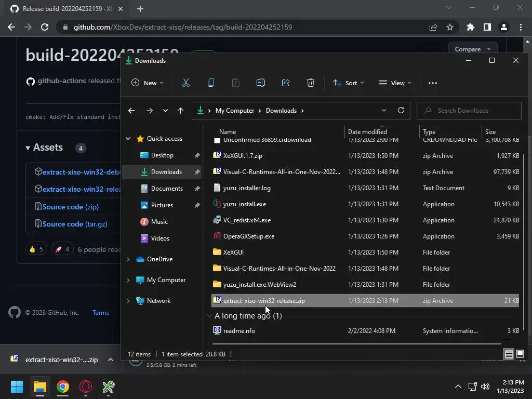532x399 pixels.
Task: Click the rocket reaction button
Action: (x=62, y=249)
